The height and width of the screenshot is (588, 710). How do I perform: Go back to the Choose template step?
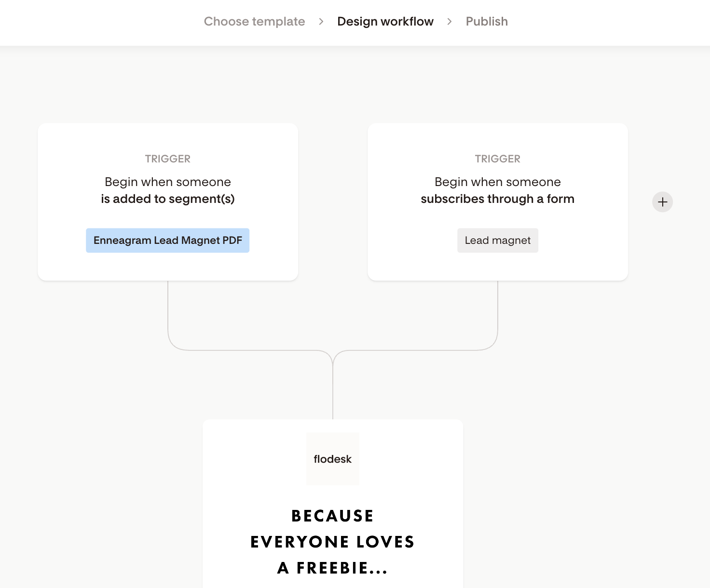[x=254, y=22]
